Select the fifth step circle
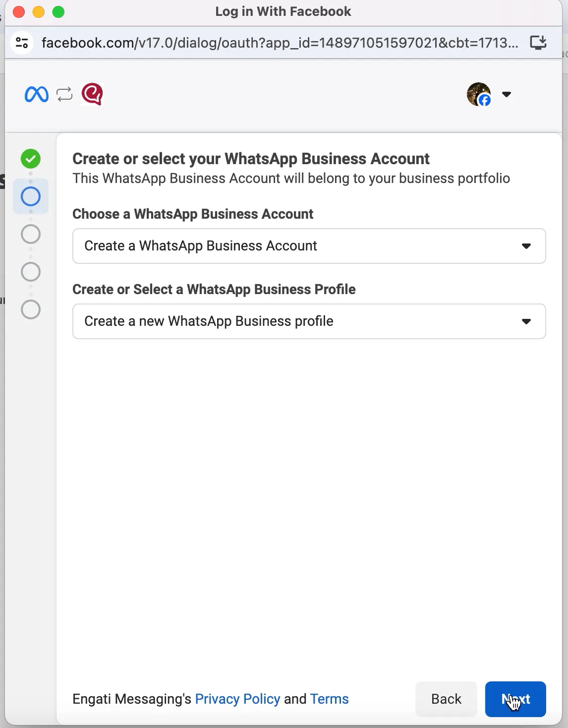The image size is (568, 728). pos(31,309)
